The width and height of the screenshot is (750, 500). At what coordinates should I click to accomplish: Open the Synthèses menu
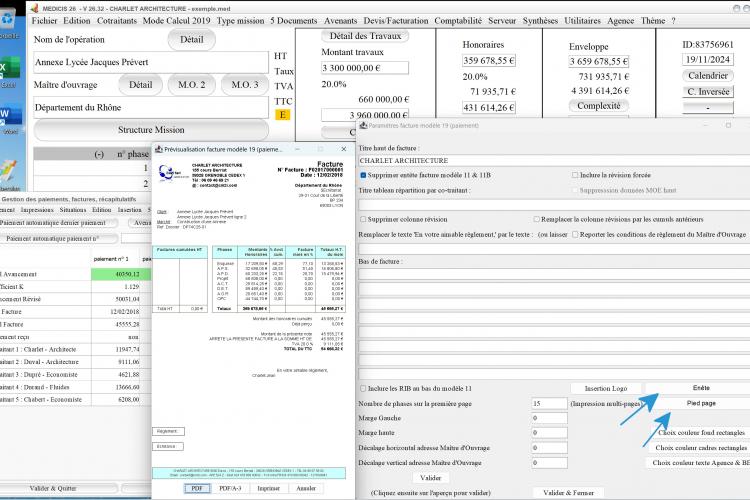[540, 21]
